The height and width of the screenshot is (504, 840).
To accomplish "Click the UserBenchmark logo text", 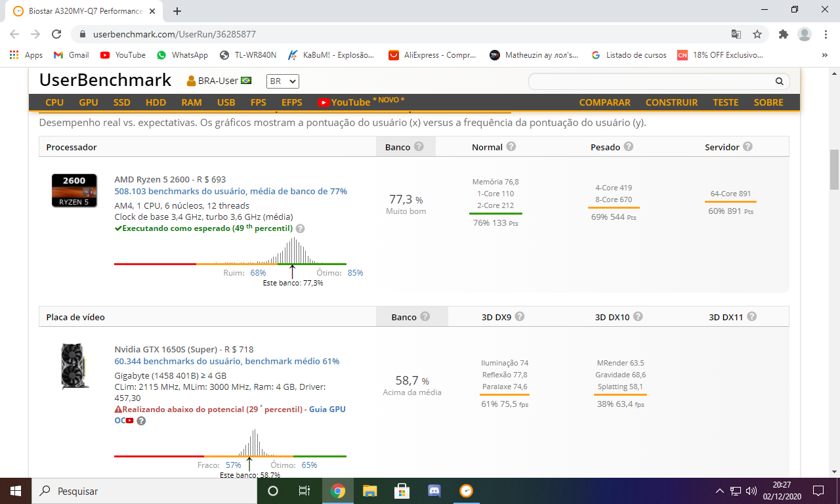I will [x=105, y=80].
